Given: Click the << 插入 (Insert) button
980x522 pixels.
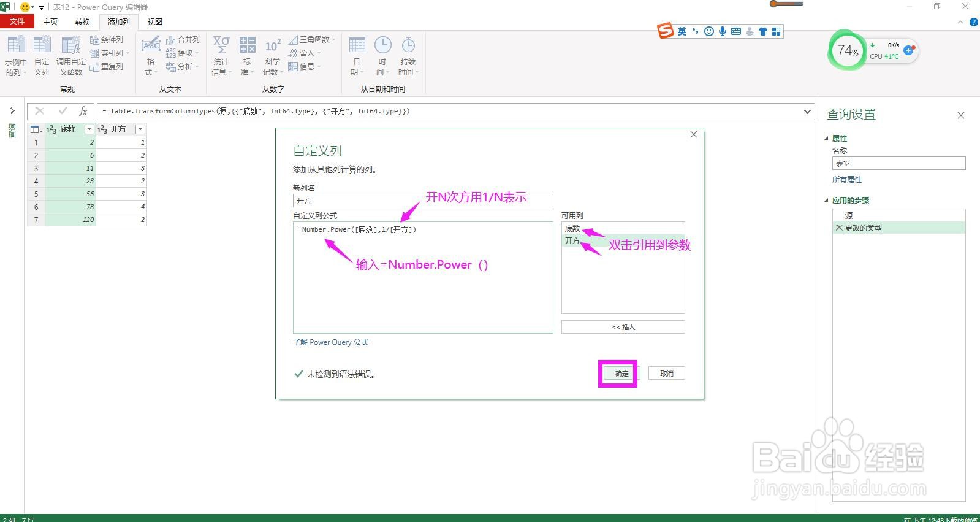Looking at the screenshot, I should [623, 327].
